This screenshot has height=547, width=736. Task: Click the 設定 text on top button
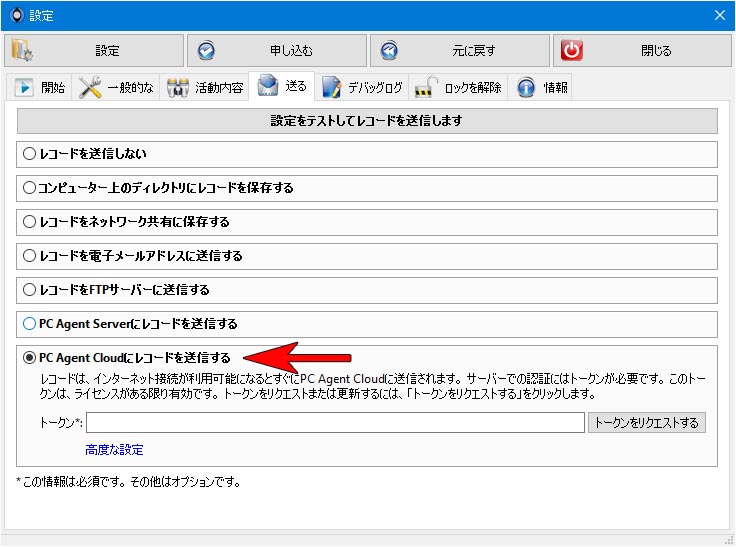click(x=107, y=50)
